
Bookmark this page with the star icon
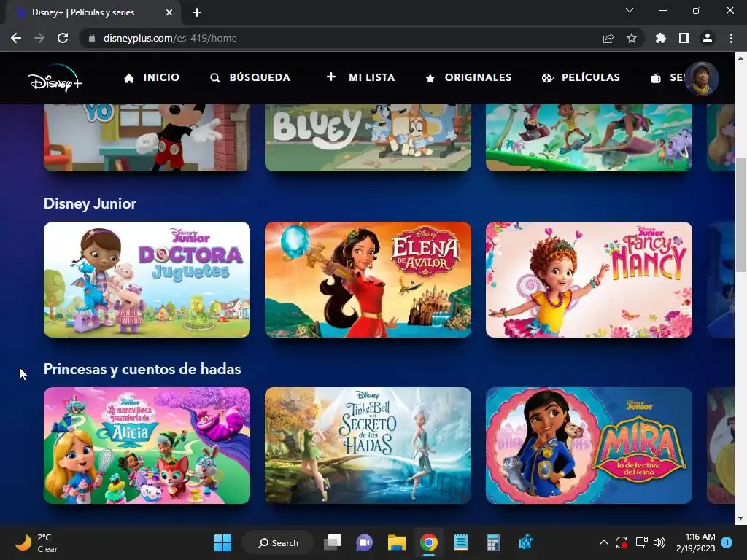point(632,38)
